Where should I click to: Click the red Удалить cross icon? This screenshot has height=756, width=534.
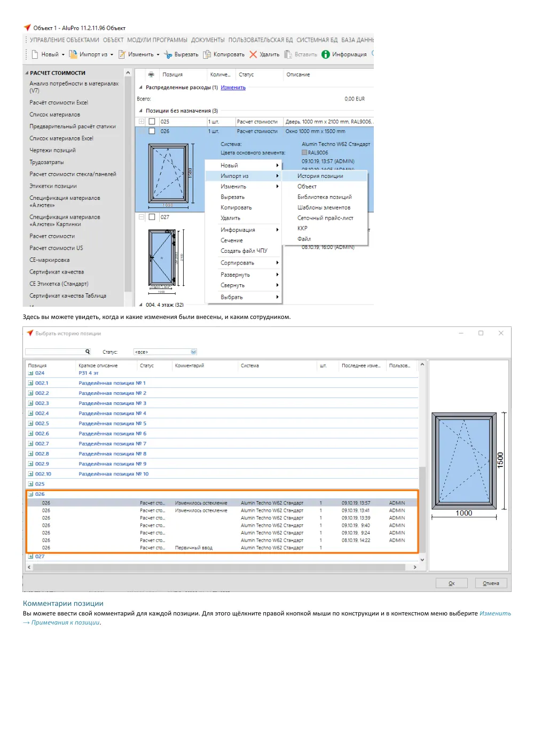pos(253,54)
